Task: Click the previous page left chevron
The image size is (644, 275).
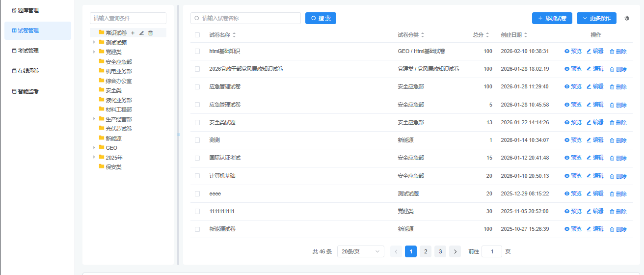Action: [x=396, y=251]
